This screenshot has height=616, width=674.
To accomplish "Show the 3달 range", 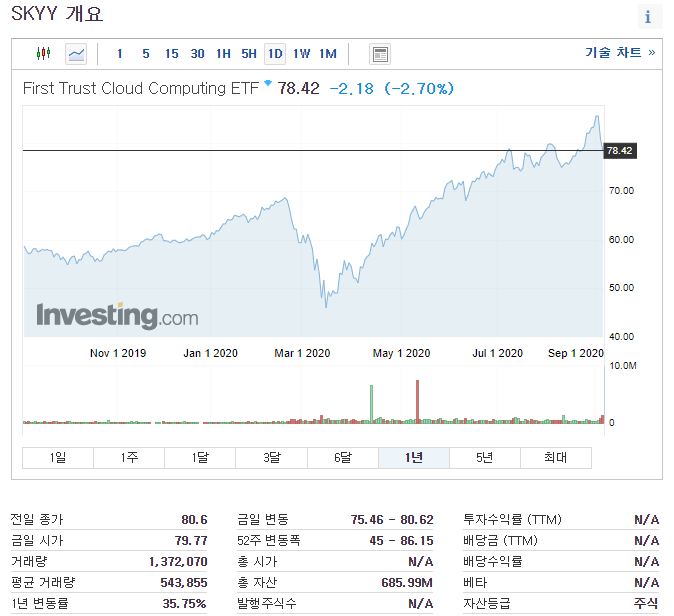I will coord(271,457).
